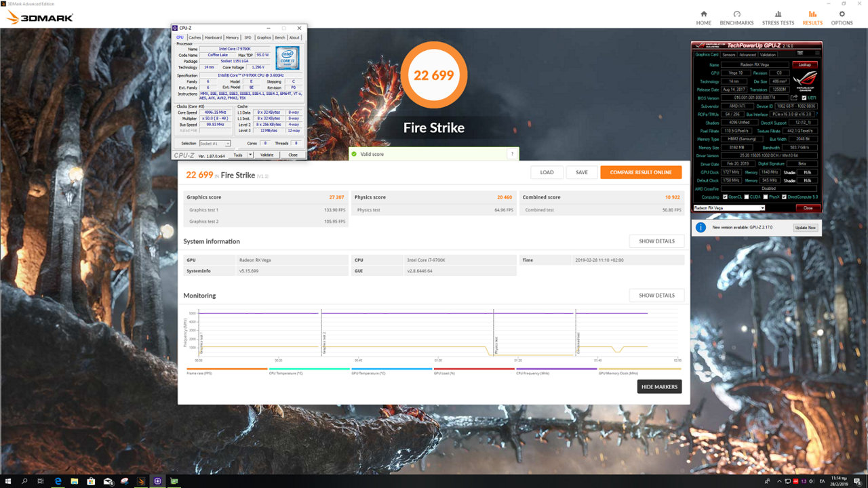
Task: Open Stress Tests section
Action: coord(778,18)
